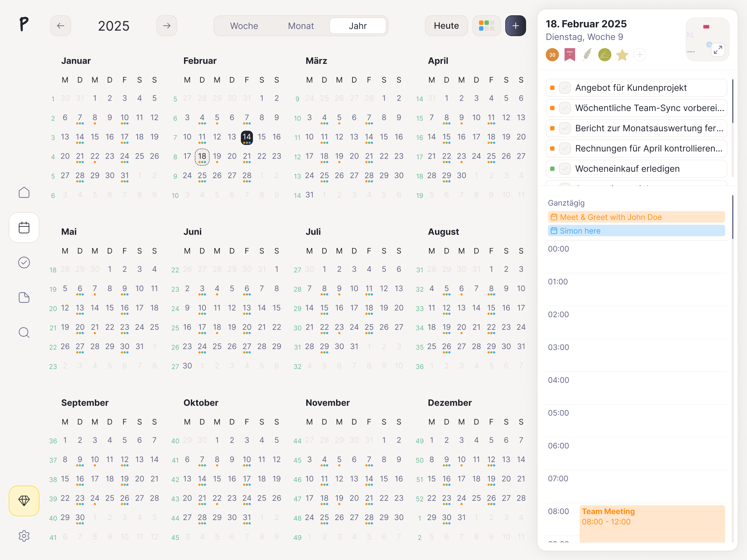Viewport: 747px width, 560px height.
Task: Select 31 Oktober in year grid
Action: tap(247, 518)
